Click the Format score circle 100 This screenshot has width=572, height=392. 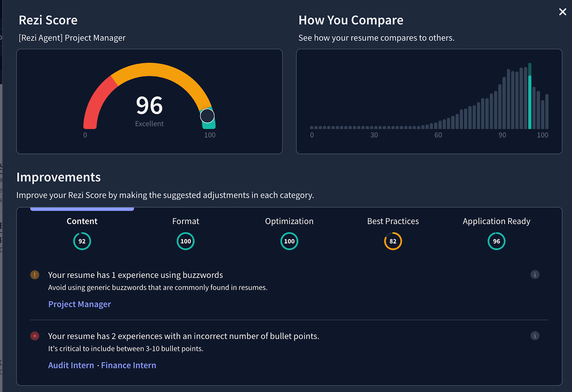186,241
